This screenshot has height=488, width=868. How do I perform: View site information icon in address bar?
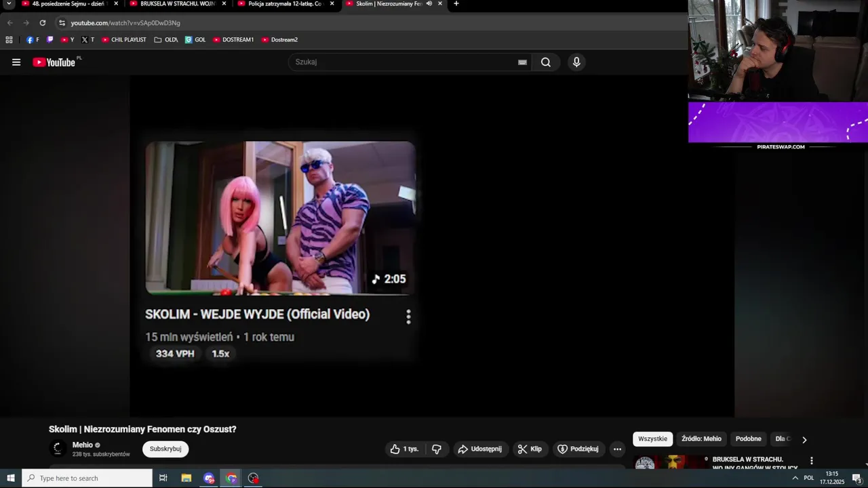pyautogui.click(x=62, y=22)
